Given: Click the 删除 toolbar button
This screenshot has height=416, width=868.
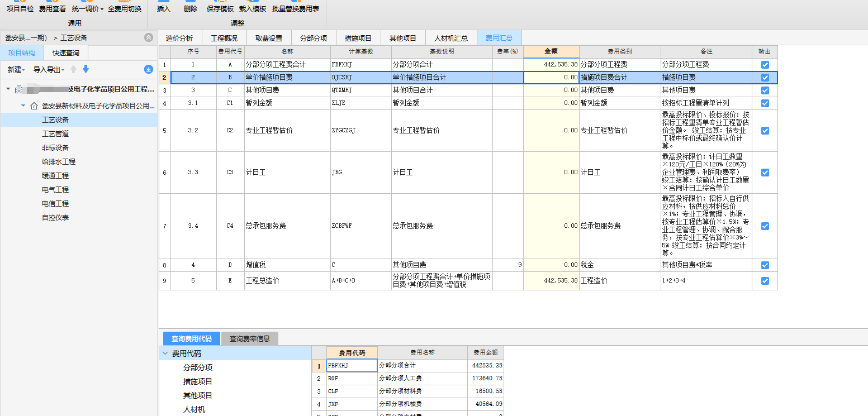Looking at the screenshot, I should pos(191,7).
